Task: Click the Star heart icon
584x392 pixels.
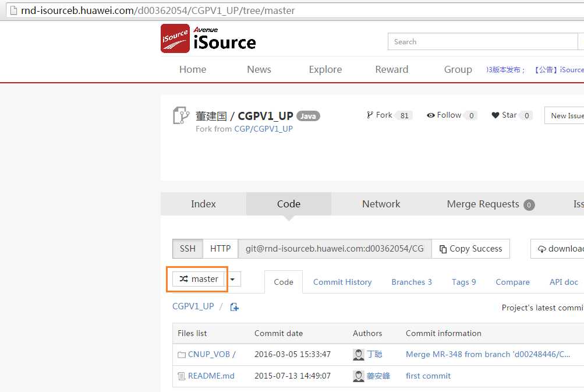Action: (495, 115)
